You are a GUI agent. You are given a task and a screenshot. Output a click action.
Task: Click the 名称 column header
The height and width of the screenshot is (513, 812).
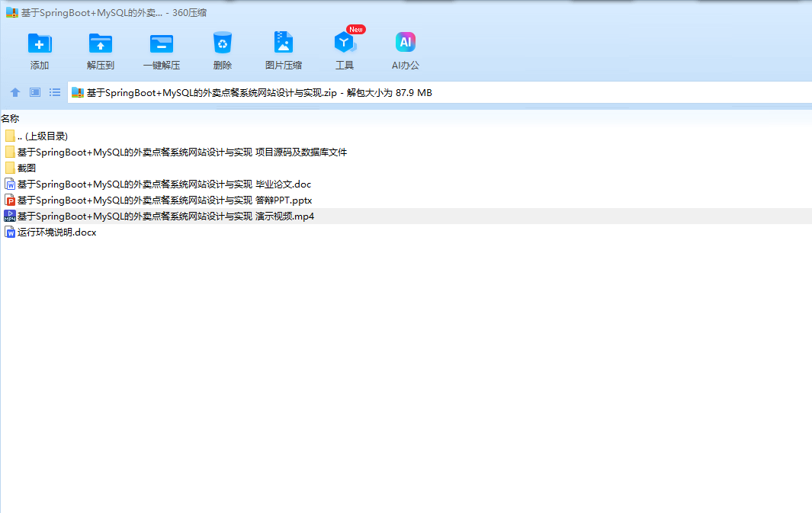[x=10, y=119]
